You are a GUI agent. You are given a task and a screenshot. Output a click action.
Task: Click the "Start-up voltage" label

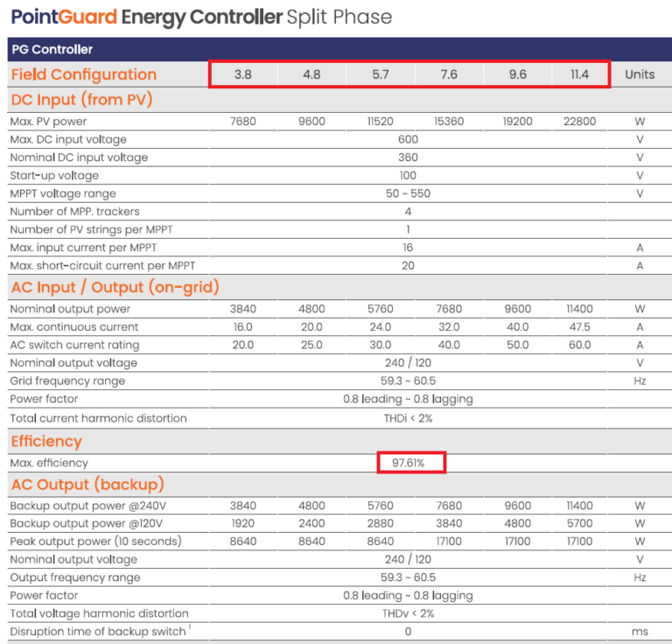click(x=54, y=176)
